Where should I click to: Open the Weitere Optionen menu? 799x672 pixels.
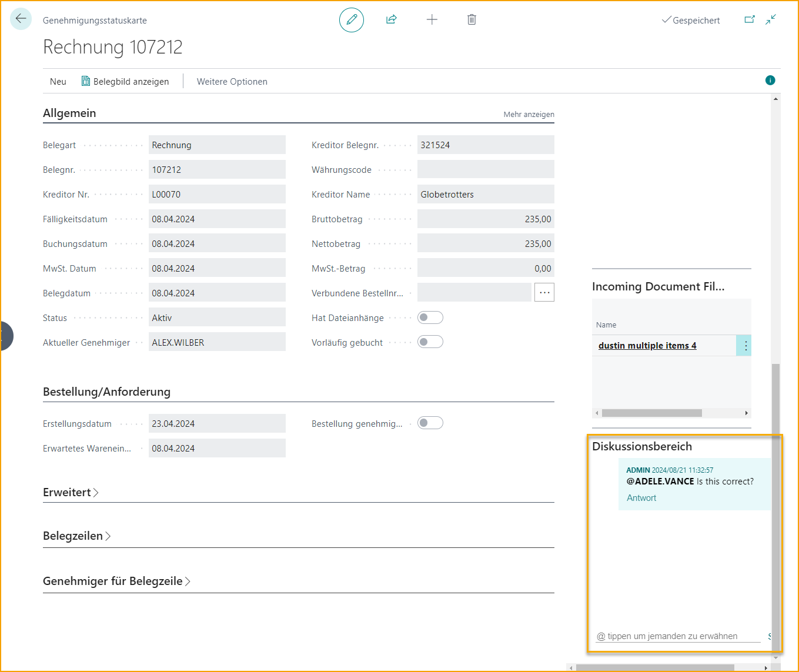(232, 82)
